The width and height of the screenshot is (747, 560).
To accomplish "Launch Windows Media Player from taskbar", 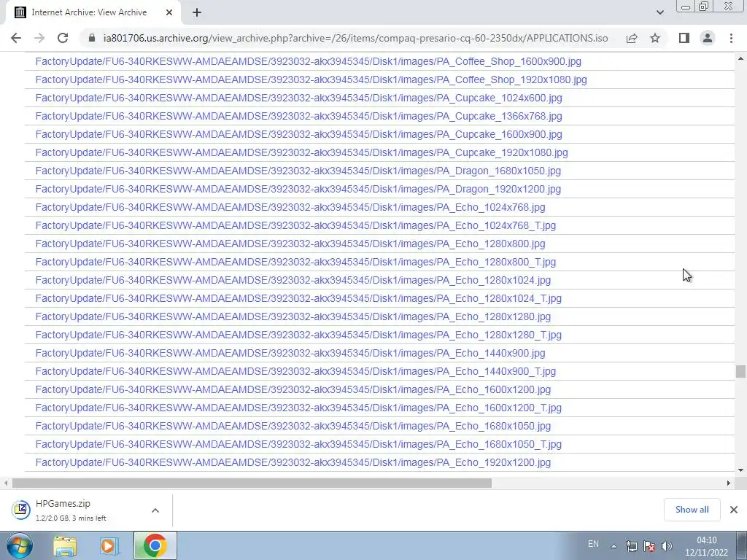I will pyautogui.click(x=109, y=546).
